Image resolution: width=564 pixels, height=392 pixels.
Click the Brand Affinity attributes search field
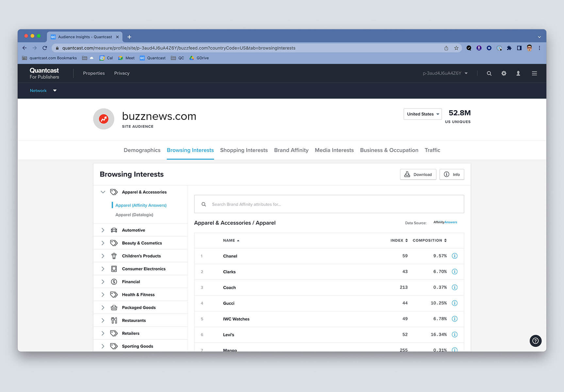coord(329,204)
